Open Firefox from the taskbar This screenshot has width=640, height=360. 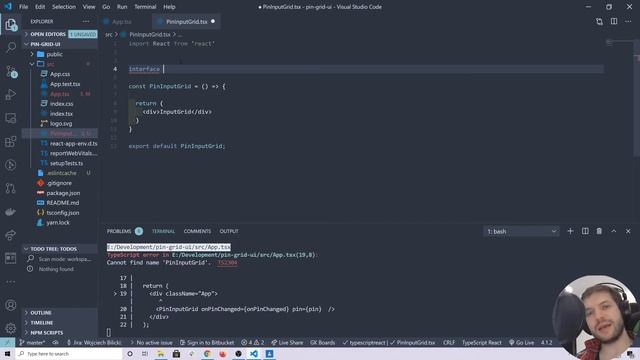pyautogui.click(x=223, y=353)
